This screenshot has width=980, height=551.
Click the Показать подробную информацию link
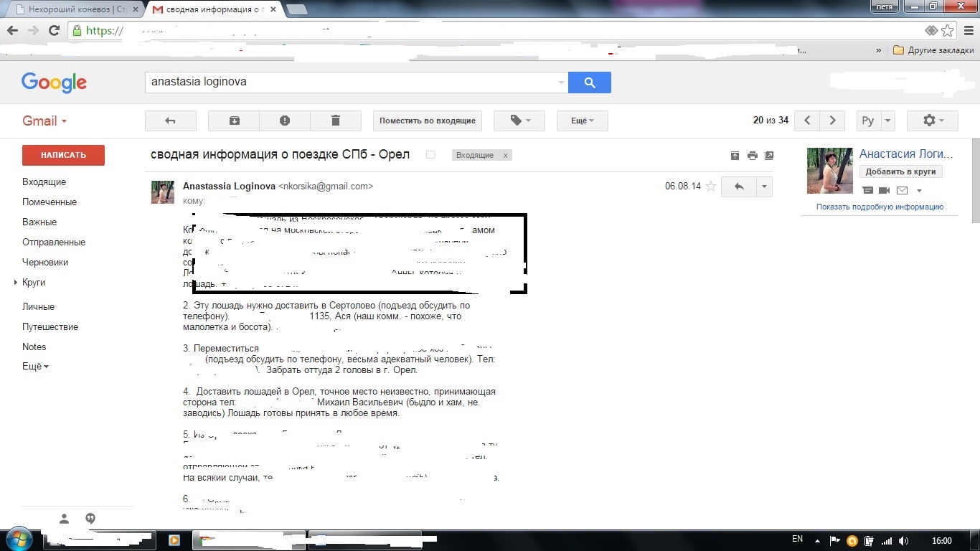[x=880, y=207]
